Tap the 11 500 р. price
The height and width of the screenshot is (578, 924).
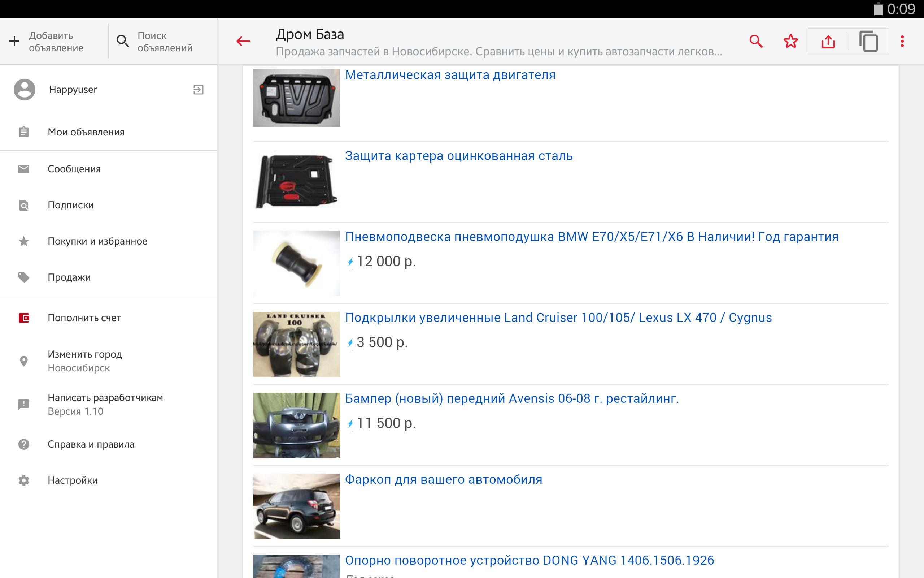(x=386, y=423)
